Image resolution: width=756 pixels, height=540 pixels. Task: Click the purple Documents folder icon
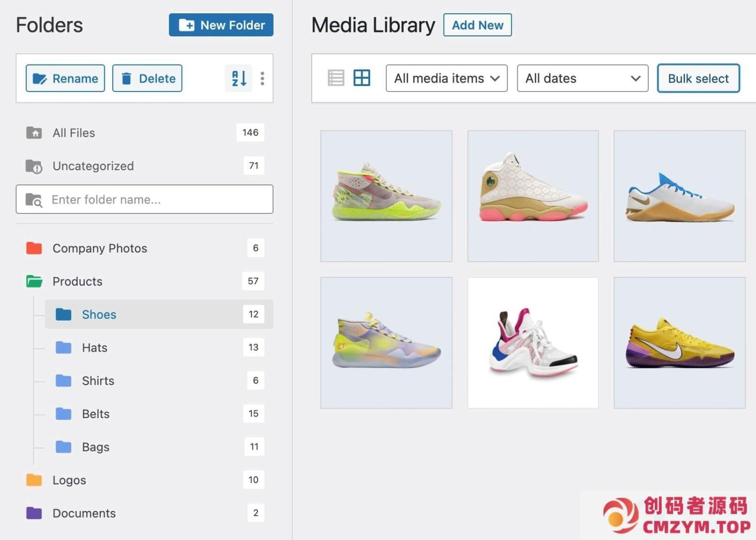point(34,513)
